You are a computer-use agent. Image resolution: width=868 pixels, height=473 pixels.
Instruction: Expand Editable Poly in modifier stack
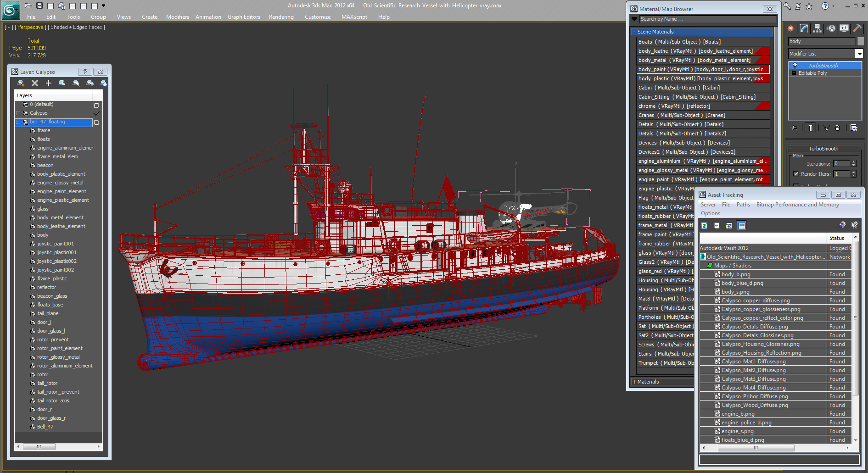[794, 73]
